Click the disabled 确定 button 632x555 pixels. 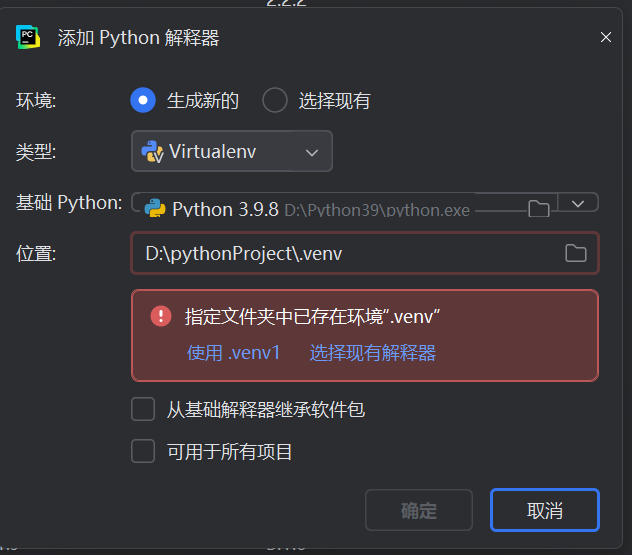click(419, 510)
